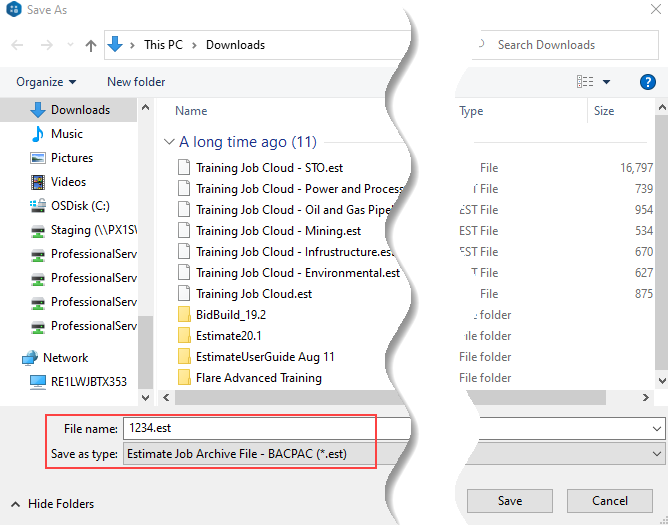Select computer RE1LWJBTX353
The width and height of the screenshot is (668, 525).
point(89,382)
